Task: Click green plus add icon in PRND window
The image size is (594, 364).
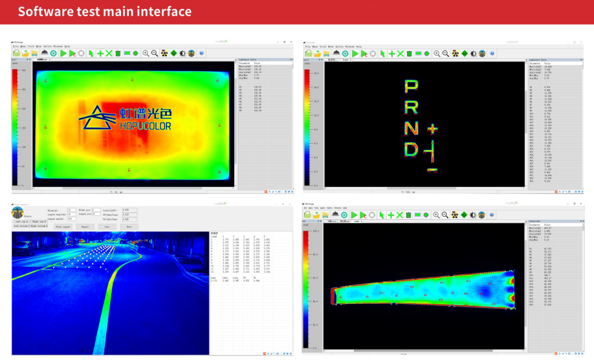Action: tap(391, 53)
